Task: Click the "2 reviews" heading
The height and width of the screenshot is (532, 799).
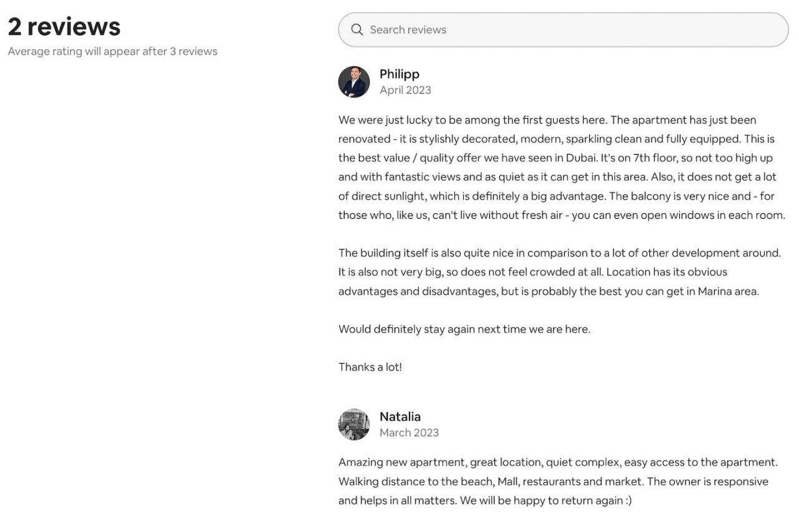Action: [64, 27]
